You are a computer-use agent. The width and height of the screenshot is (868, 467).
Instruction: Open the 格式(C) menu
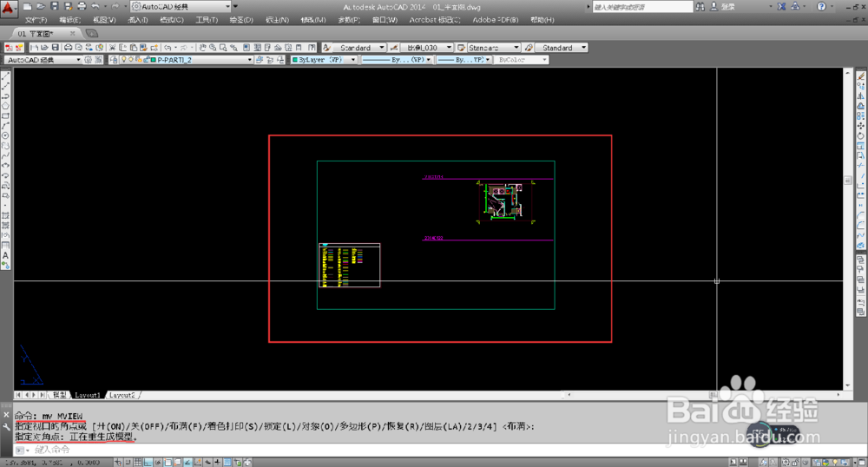172,20
